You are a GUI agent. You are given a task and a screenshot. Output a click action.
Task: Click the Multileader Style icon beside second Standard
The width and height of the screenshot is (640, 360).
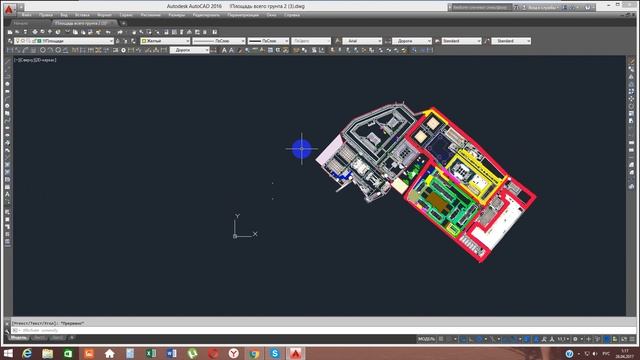[x=487, y=41]
